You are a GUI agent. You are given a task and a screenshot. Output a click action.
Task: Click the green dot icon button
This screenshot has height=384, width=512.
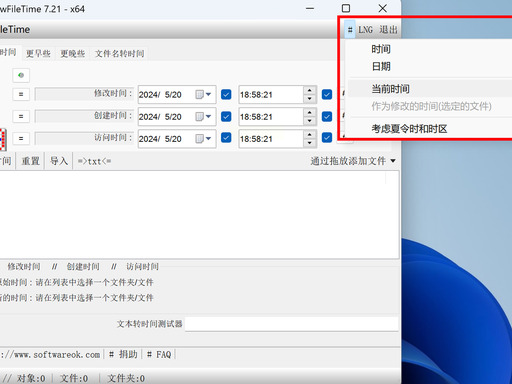[21, 75]
